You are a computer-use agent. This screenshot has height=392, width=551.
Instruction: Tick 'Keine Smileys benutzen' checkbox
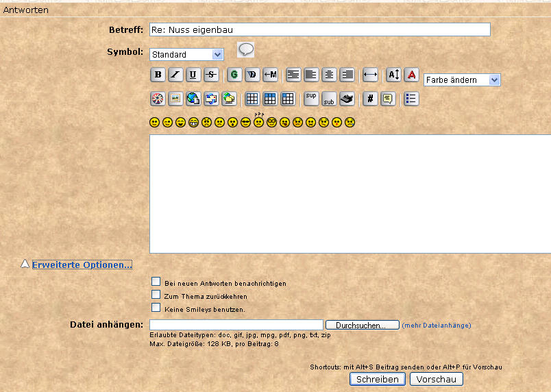coord(156,308)
